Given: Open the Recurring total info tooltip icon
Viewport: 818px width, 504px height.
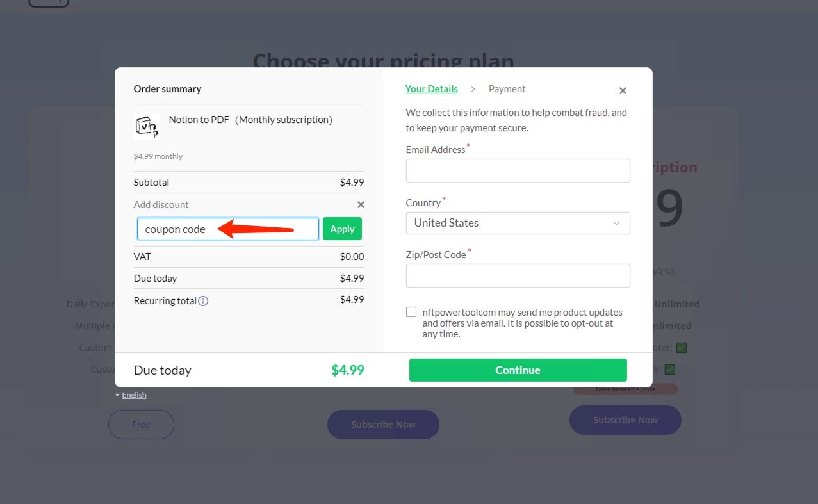Looking at the screenshot, I should pos(203,301).
